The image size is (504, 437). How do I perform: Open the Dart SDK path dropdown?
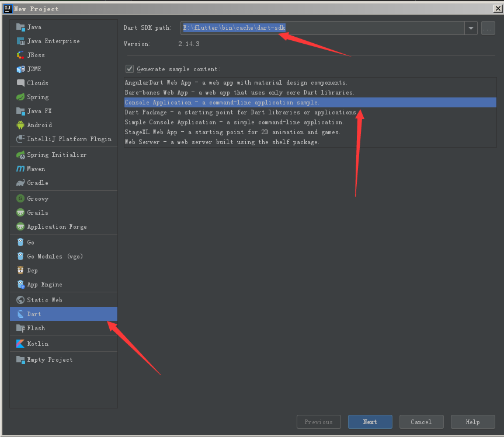(x=471, y=28)
